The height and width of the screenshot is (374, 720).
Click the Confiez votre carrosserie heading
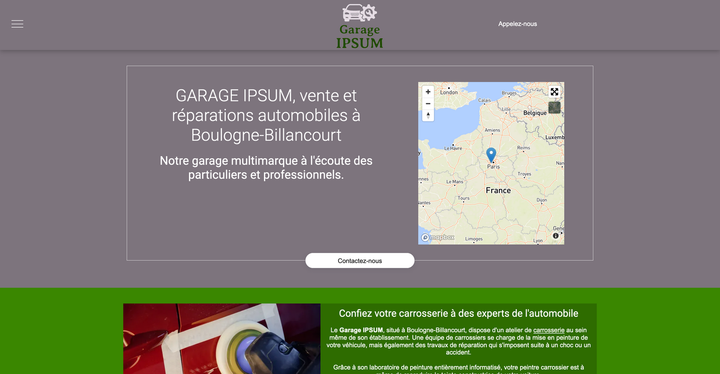(459, 313)
